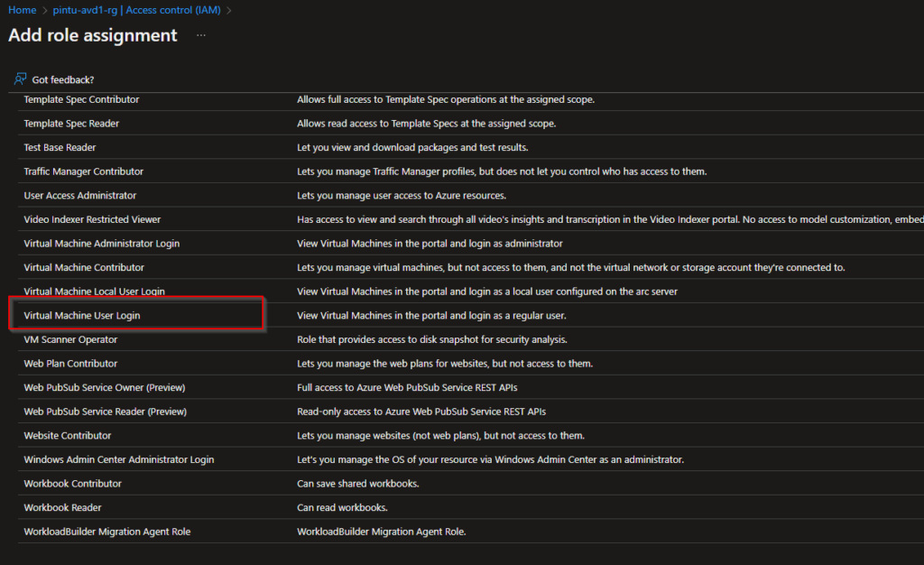Click description 'Lets you manage websites (not web plans)'
This screenshot has height=565, width=924.
coord(440,436)
